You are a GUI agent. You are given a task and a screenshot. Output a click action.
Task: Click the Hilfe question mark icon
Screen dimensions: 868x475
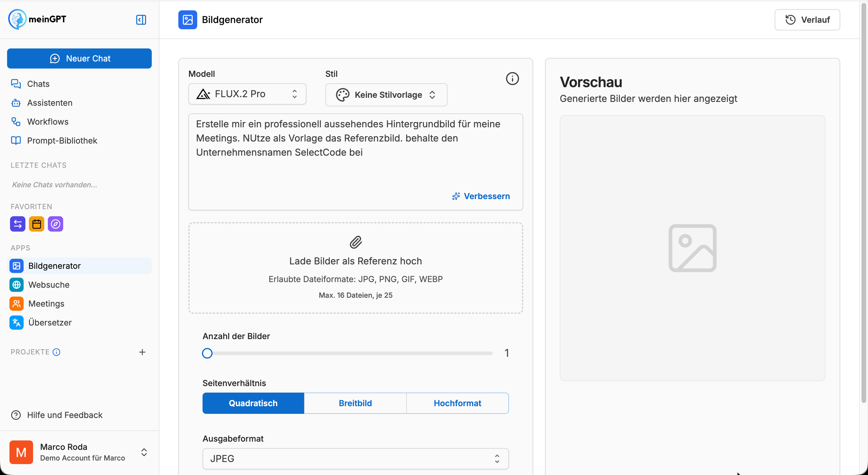click(x=16, y=415)
